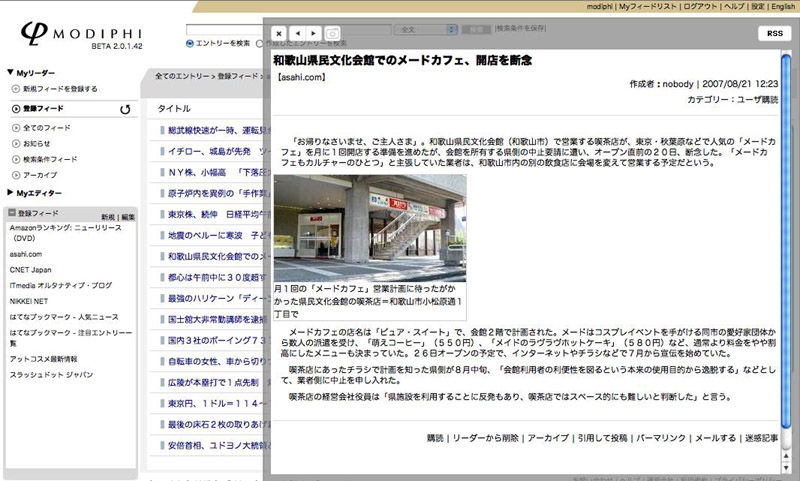Click the plus icon beside 新規フィードを登録する

[x=16, y=89]
